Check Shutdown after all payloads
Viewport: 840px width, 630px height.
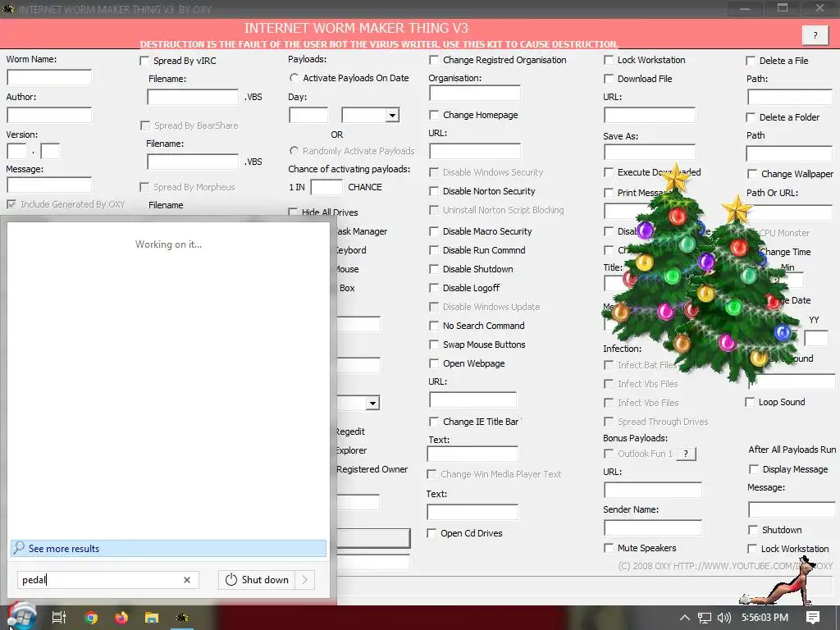(753, 530)
